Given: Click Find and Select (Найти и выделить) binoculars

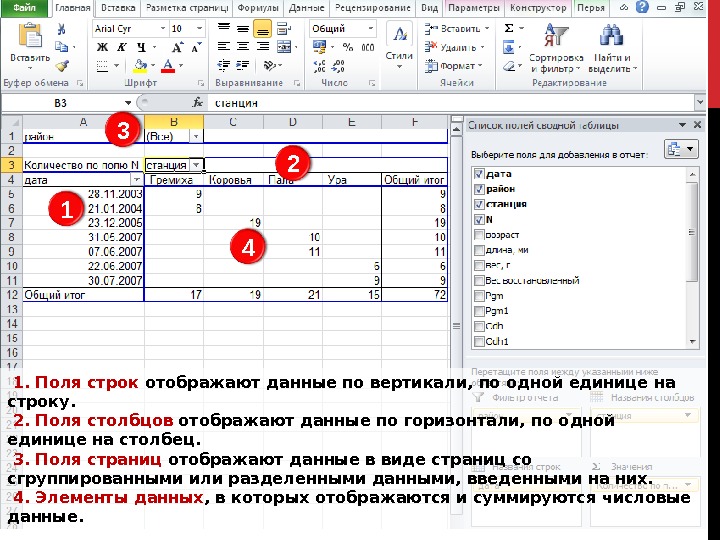Looking at the screenshot, I should point(612,48).
